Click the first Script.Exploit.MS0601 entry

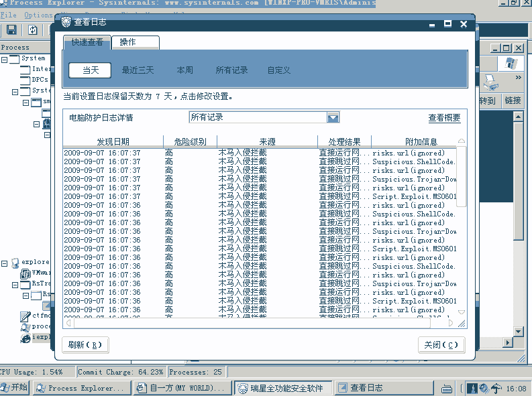[x=415, y=197]
